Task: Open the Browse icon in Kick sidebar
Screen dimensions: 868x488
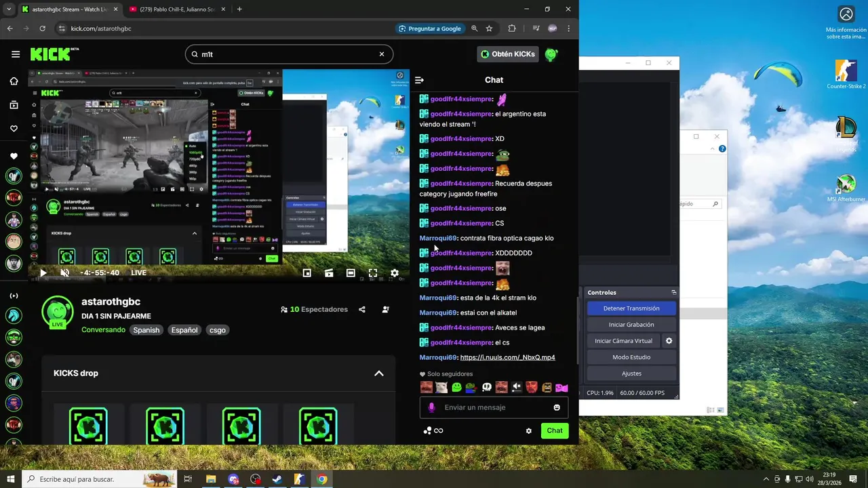Action: [14, 105]
